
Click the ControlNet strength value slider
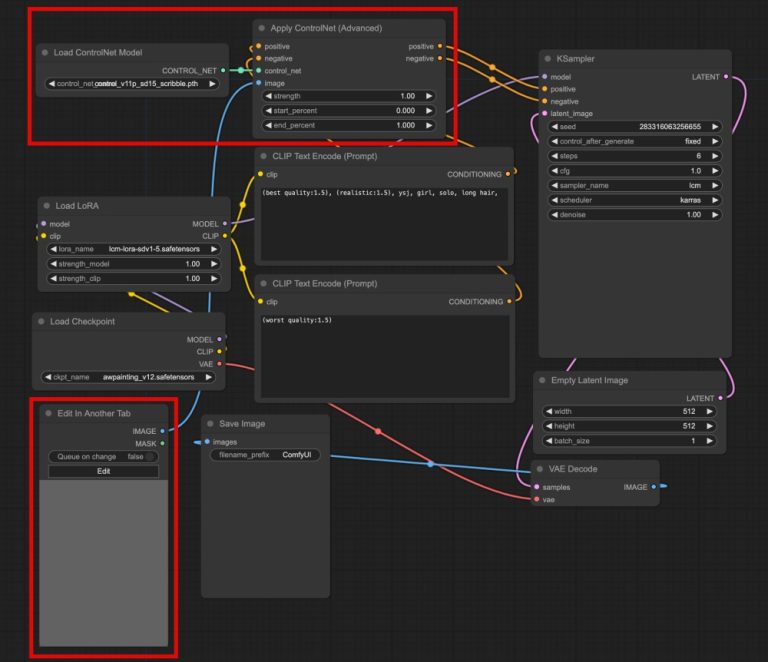(x=349, y=96)
